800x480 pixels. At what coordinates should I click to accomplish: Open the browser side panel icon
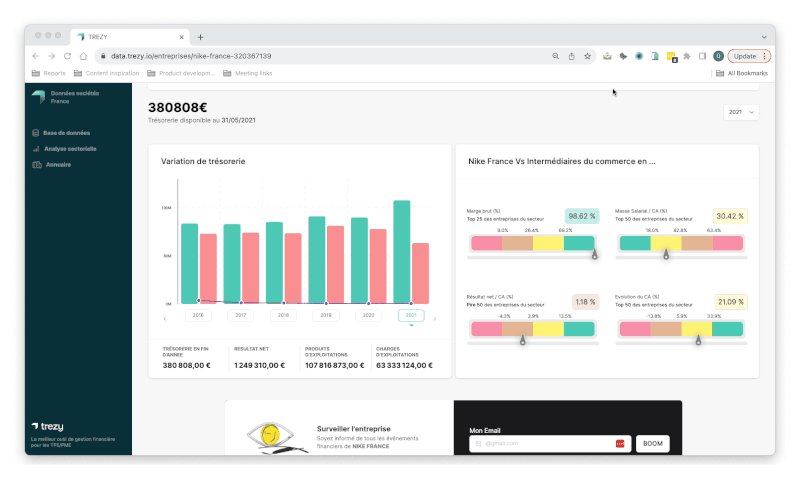coord(703,56)
